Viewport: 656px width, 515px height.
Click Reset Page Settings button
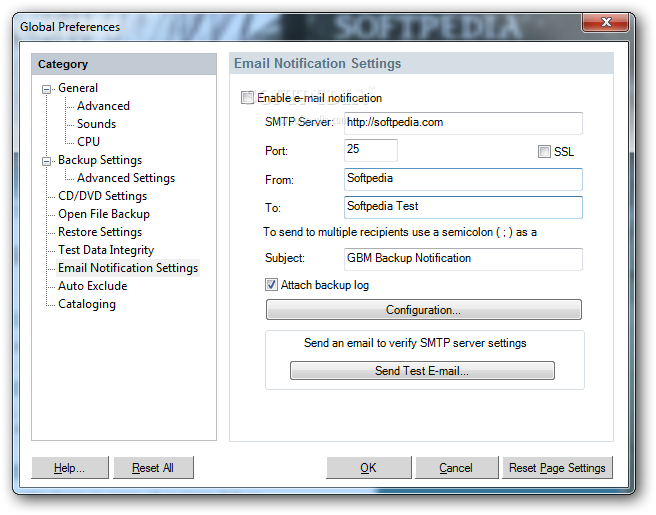(557, 467)
